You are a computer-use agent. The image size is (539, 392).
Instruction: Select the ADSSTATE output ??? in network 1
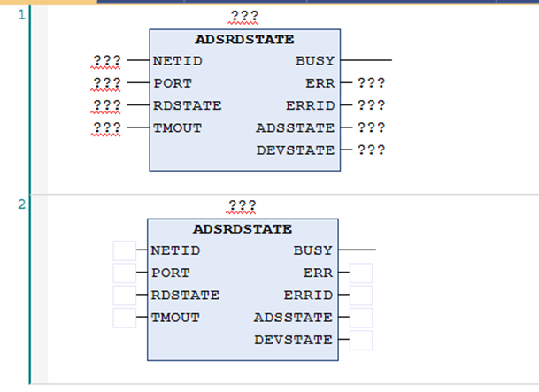coord(372,128)
